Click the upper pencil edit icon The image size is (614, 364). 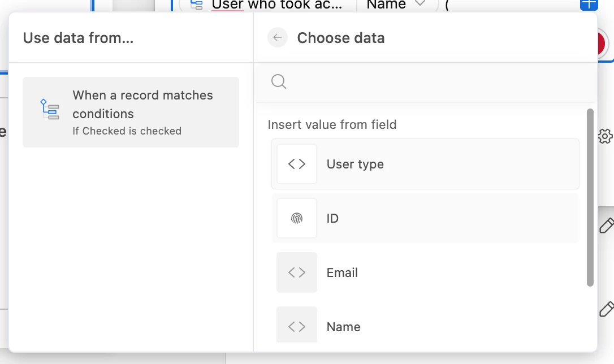pyautogui.click(x=606, y=225)
